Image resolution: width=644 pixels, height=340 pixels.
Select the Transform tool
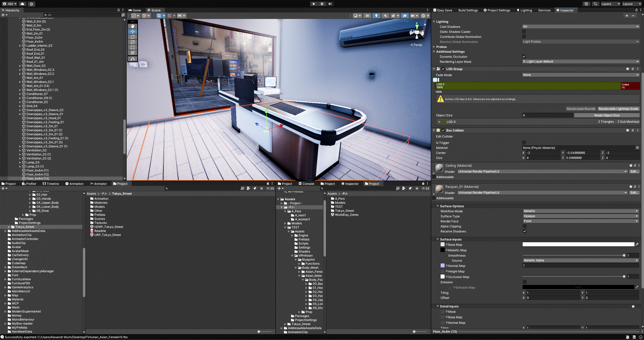click(x=132, y=53)
